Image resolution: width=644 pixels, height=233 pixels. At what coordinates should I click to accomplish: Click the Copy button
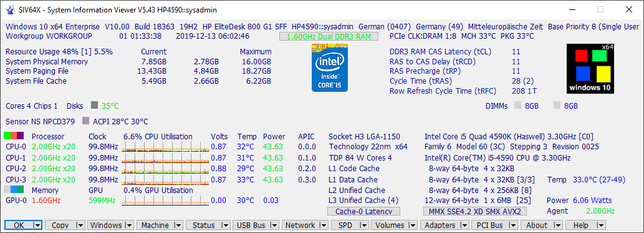60,225
